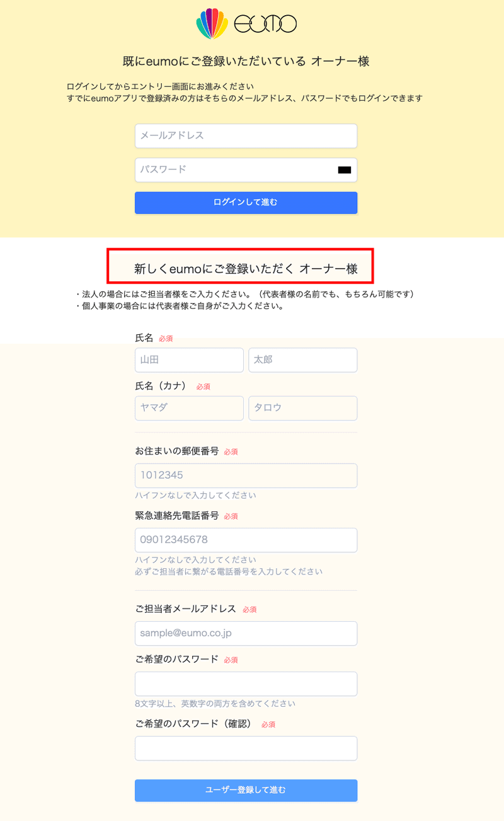
Task: Click the ヤマダ kana last name field
Action: click(189, 408)
